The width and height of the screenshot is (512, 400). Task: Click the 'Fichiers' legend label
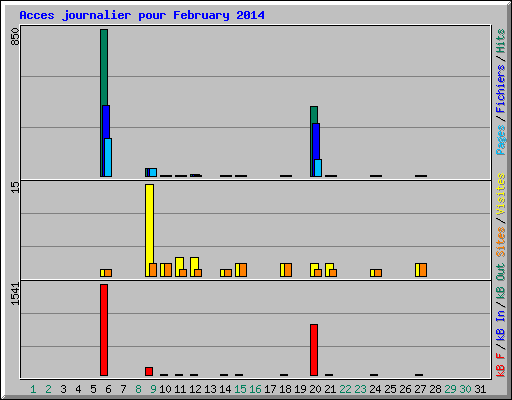point(501,89)
